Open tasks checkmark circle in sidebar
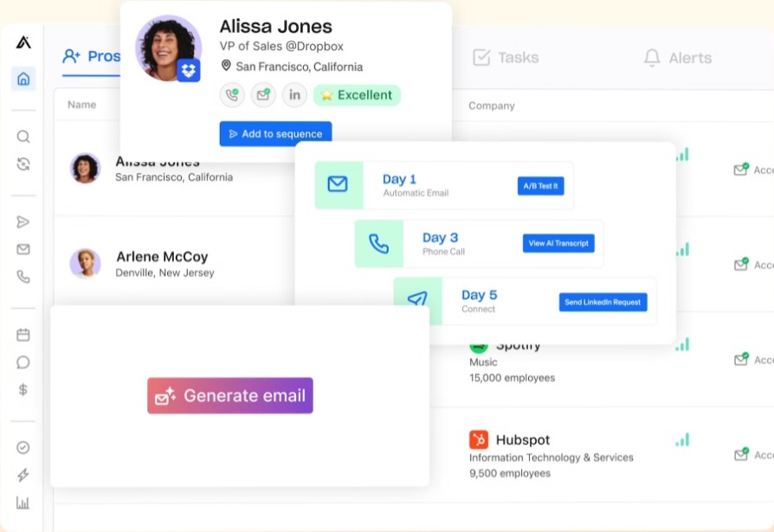774x532 pixels. [23, 447]
